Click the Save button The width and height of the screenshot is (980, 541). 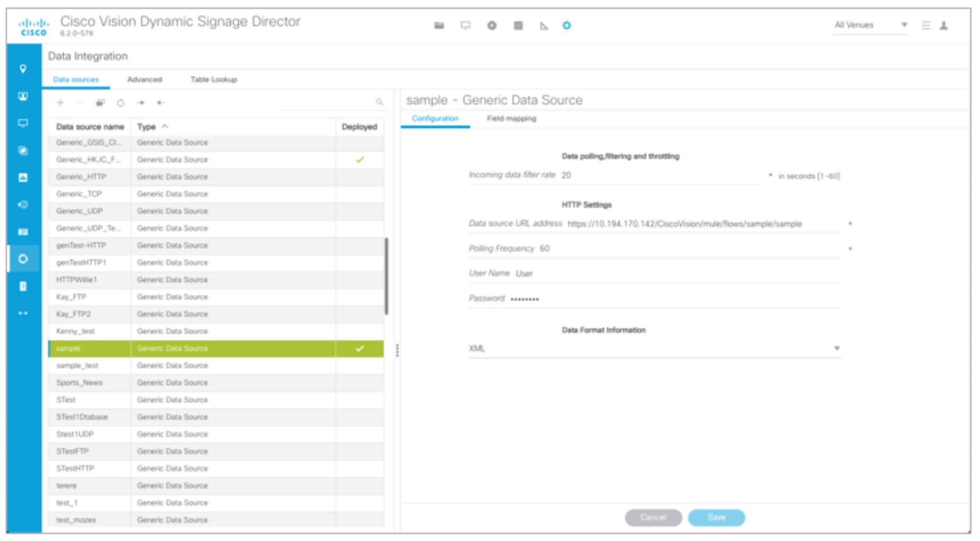pyautogui.click(x=716, y=518)
